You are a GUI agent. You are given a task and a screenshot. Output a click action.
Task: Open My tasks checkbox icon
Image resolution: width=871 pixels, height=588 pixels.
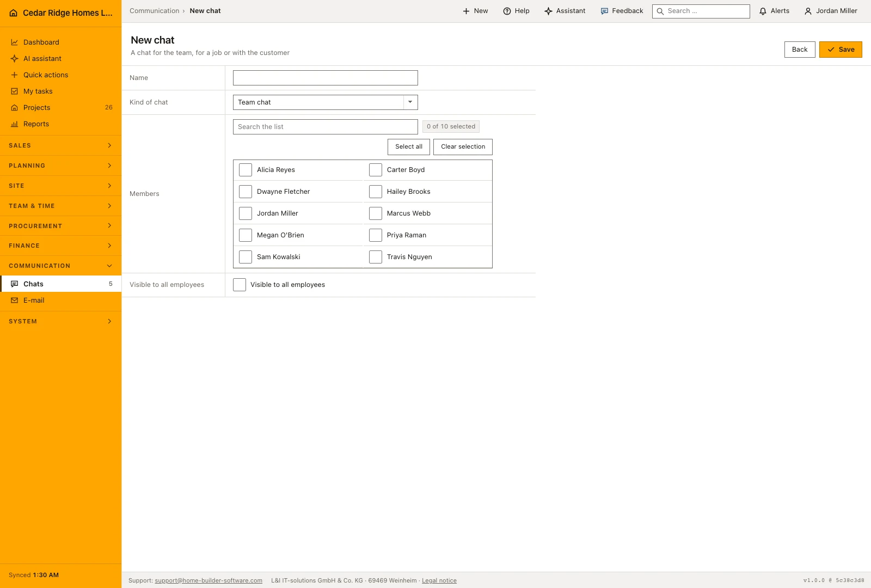pyautogui.click(x=15, y=91)
